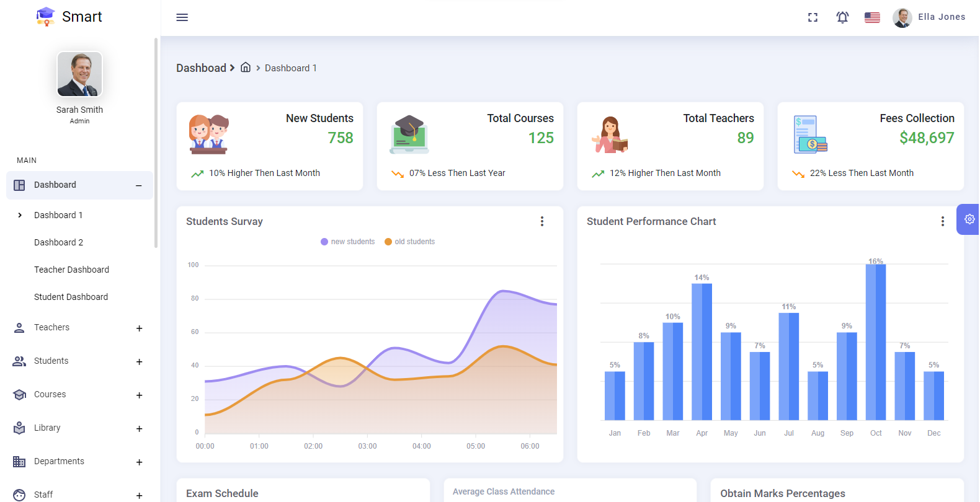The height and width of the screenshot is (502, 980).
Task: Click the hamburger menu icon
Action: pyautogui.click(x=182, y=17)
